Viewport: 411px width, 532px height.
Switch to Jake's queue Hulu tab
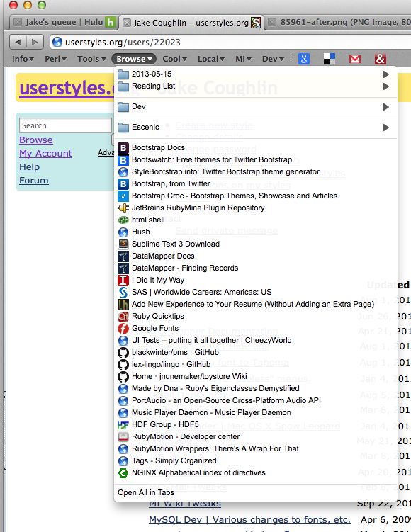tap(64, 23)
